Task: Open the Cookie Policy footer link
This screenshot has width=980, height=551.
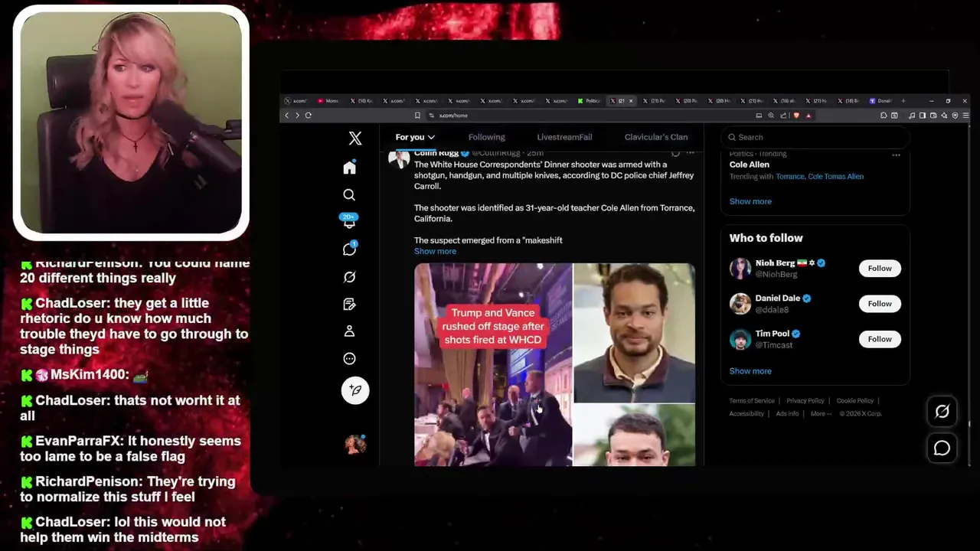Action: pos(855,401)
